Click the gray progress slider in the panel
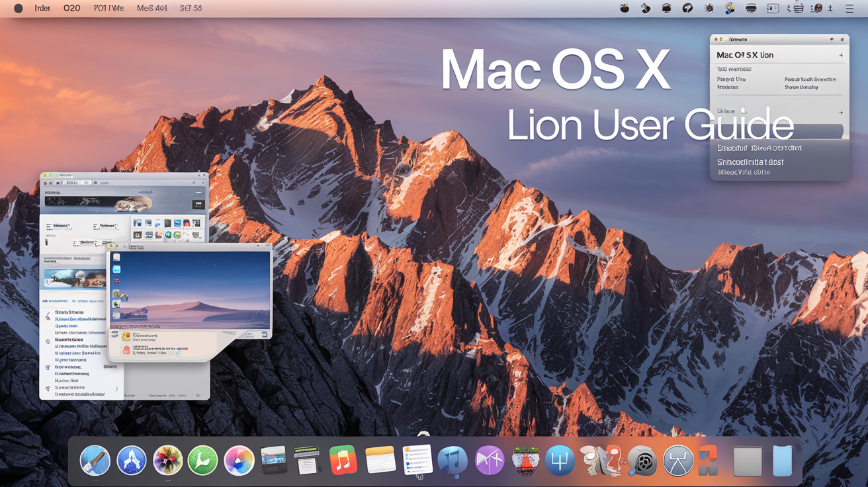Screen dimensions: 868x487 coord(781,130)
